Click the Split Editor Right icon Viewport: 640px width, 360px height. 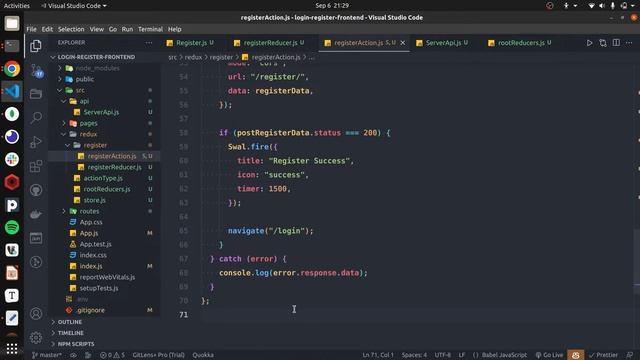(616, 43)
